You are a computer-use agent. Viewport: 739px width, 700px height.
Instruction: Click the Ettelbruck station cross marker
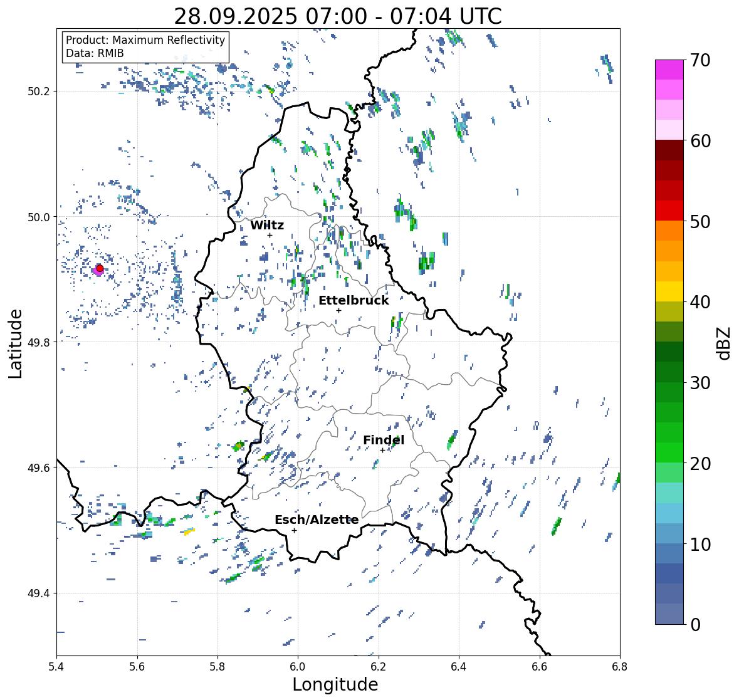(x=338, y=310)
